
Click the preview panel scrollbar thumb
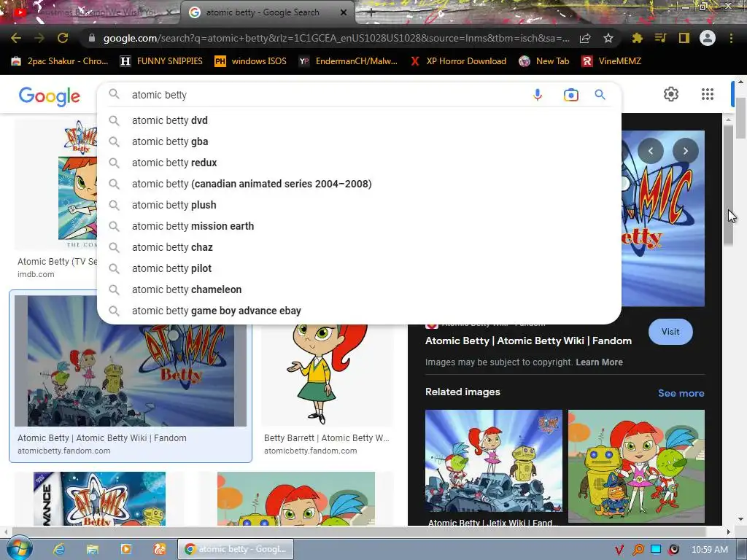(728, 186)
